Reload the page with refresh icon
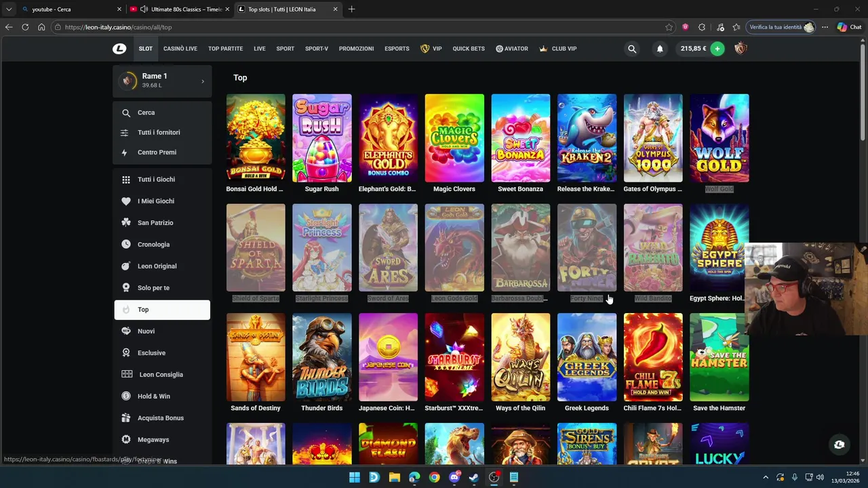This screenshot has width=868, height=488. coord(25,27)
